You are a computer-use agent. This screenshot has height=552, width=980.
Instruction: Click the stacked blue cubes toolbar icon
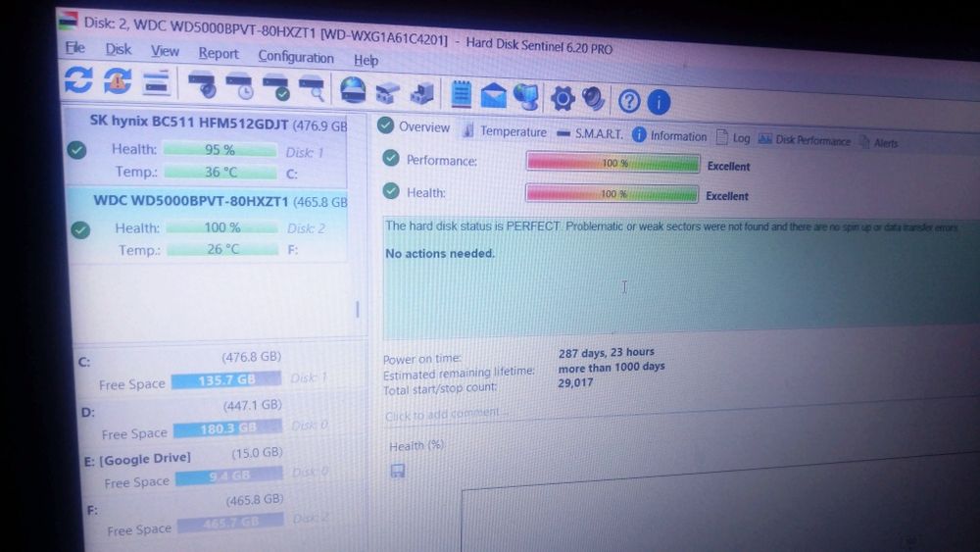tap(422, 93)
